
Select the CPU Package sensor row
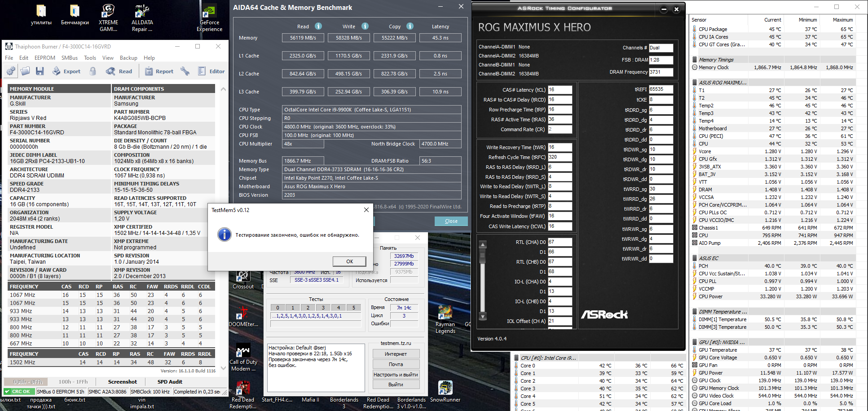click(772, 29)
